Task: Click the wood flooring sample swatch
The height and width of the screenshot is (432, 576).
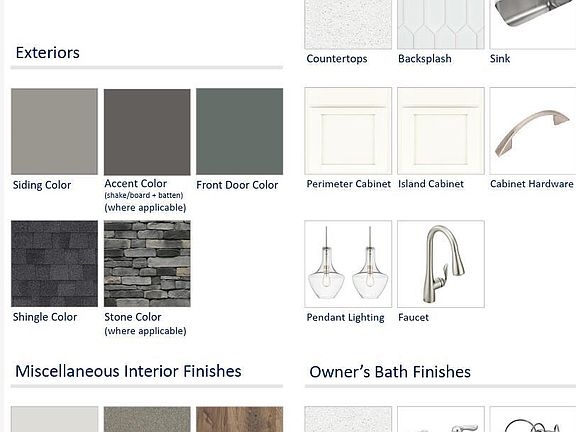Action: click(240, 419)
